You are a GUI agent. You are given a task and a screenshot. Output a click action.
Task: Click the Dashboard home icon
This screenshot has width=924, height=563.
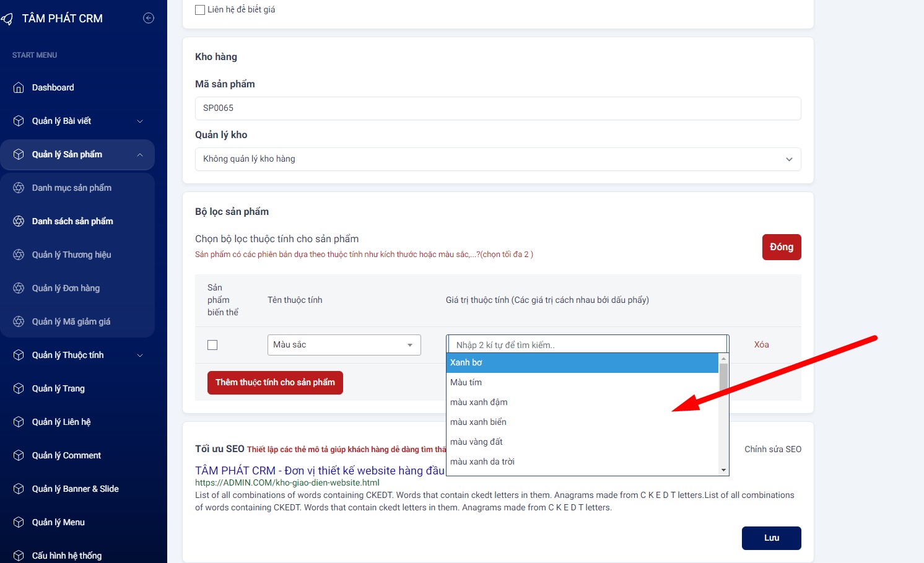click(19, 87)
